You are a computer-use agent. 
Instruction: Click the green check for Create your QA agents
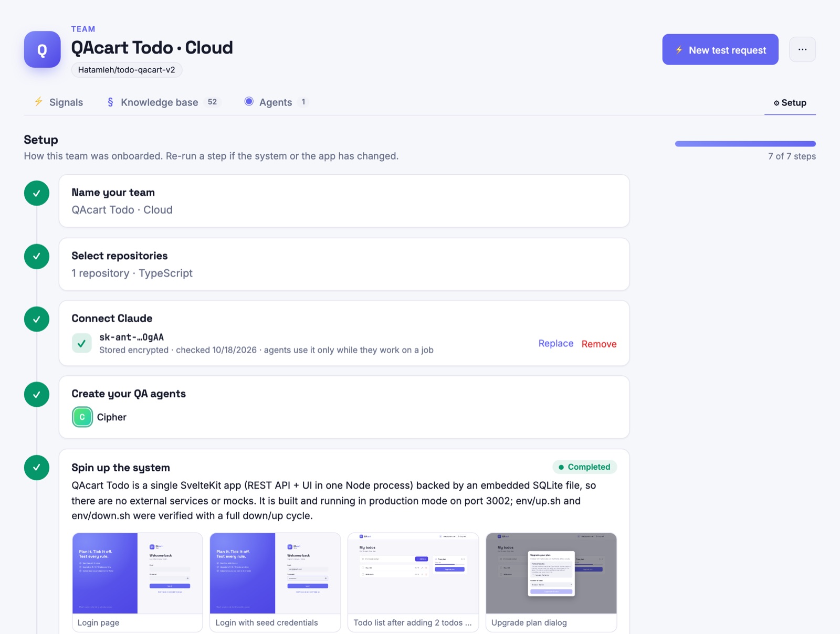pyautogui.click(x=37, y=394)
